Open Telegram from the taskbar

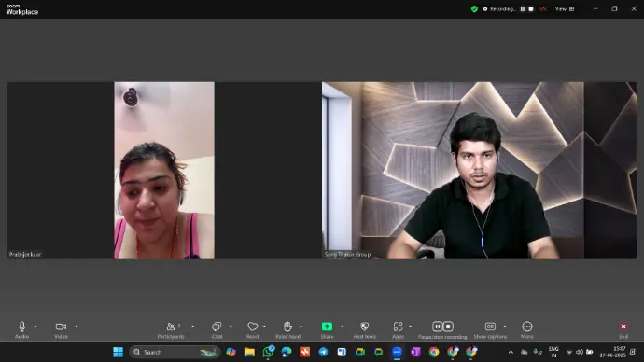point(323,352)
